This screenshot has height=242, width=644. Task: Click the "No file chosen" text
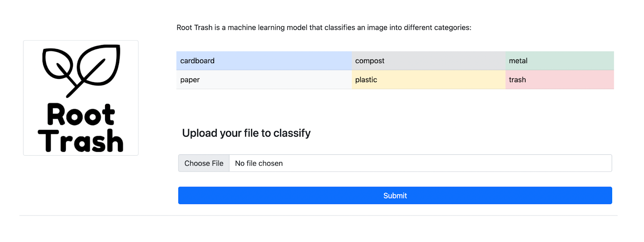[x=259, y=163]
